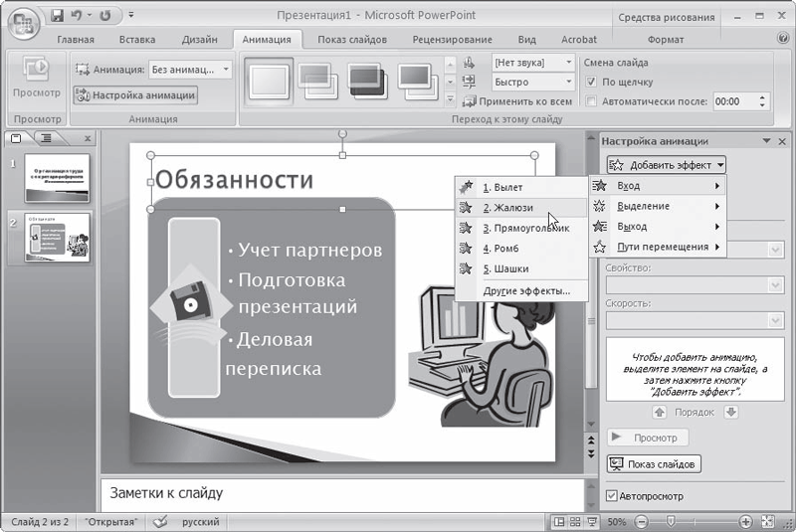This screenshot has width=796, height=532.
Task: Move the effect up in Порядок order
Action: pos(660,412)
